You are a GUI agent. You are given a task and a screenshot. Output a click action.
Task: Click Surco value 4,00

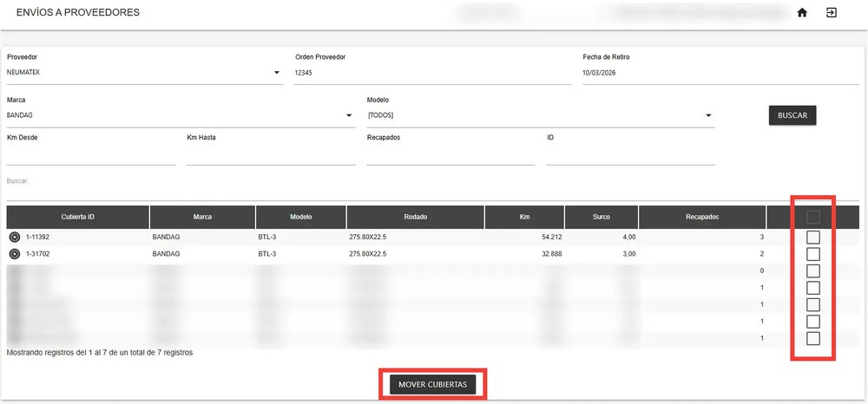pyautogui.click(x=628, y=237)
